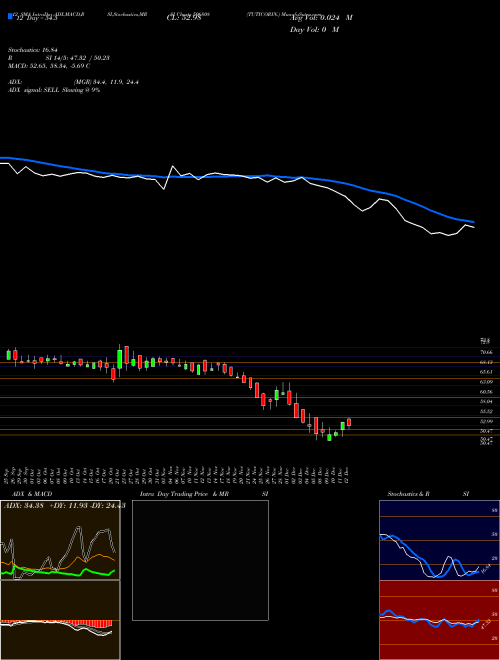Click the blue 12-day SMA legend square
The image size is (500, 660).
click(x=10, y=16)
